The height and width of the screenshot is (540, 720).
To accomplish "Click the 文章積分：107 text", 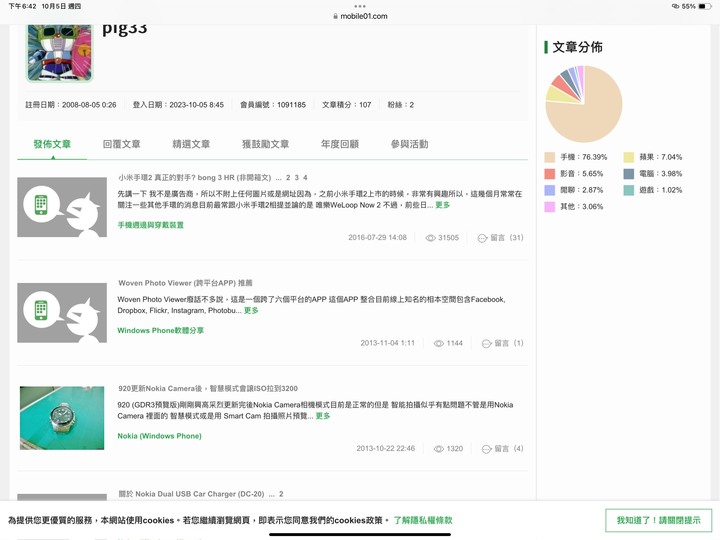I will 346,105.
